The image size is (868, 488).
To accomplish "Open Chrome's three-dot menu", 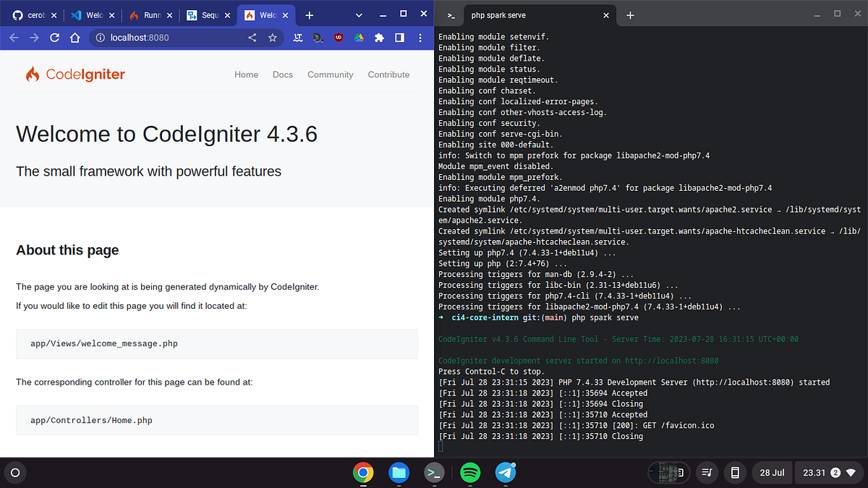I will [x=420, y=38].
